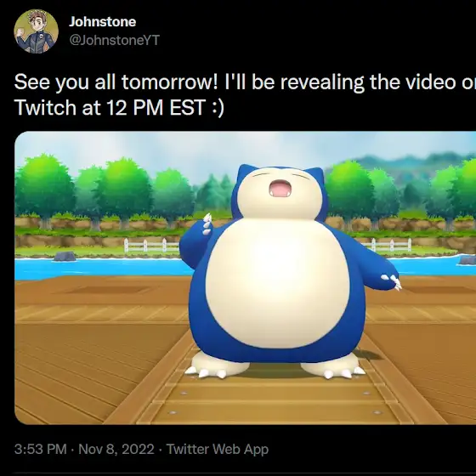
Task: Click the Nov 8, 2022 date
Action: (116, 450)
